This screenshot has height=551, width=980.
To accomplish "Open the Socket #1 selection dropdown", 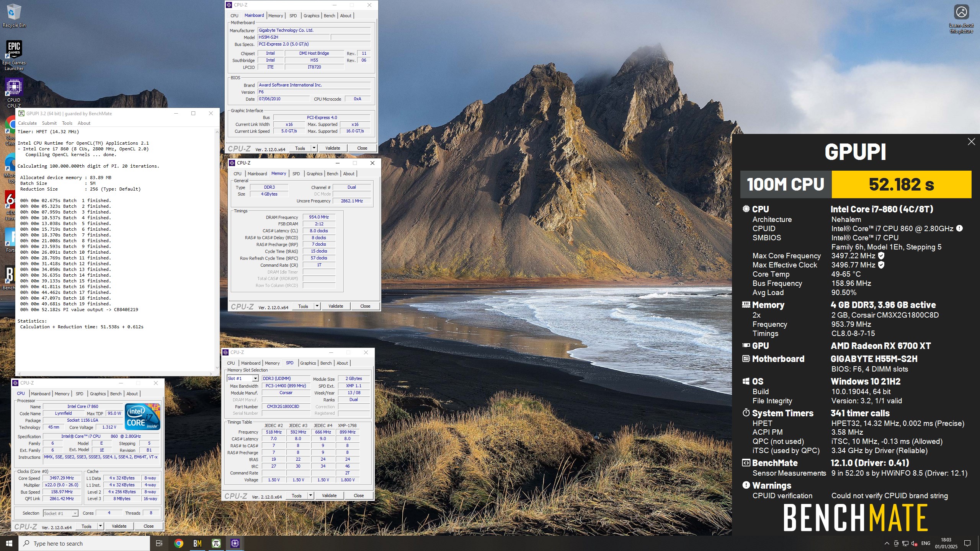I will [60, 513].
